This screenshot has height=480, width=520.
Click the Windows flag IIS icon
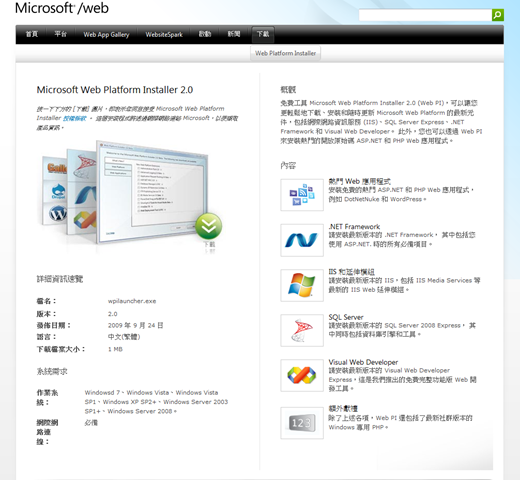(302, 285)
